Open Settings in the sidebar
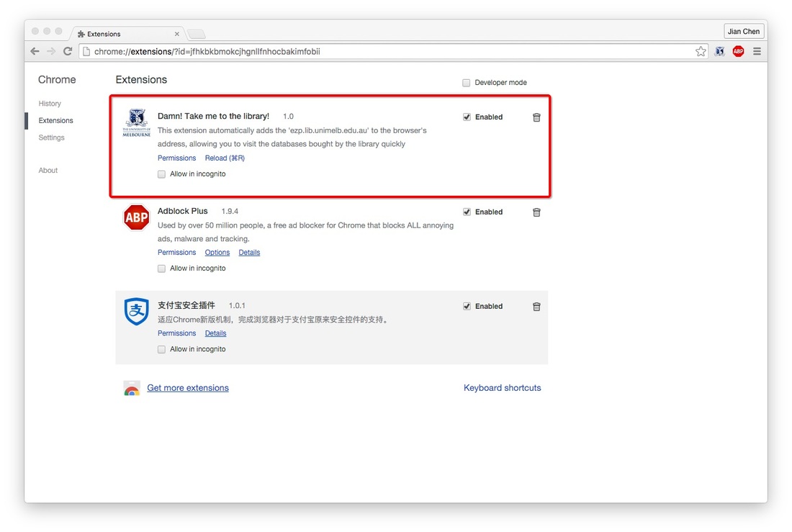Viewport: 792px width, 532px height. [52, 137]
